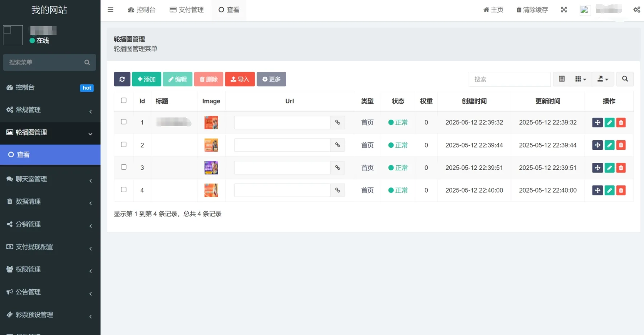The height and width of the screenshot is (335, 644).
Task: Click the link icon beside row 4 Url
Action: click(337, 190)
